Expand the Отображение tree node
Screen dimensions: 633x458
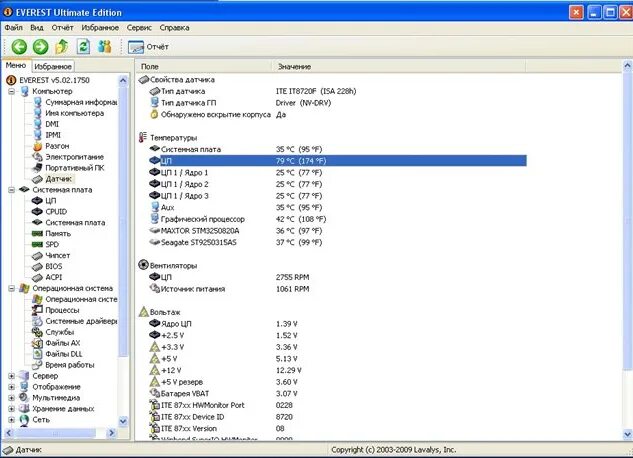[11, 387]
